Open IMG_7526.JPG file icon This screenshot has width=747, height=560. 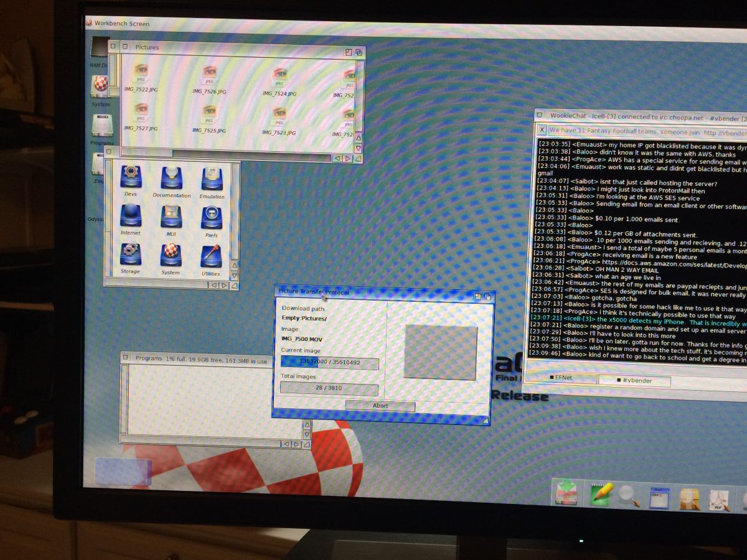click(x=210, y=80)
